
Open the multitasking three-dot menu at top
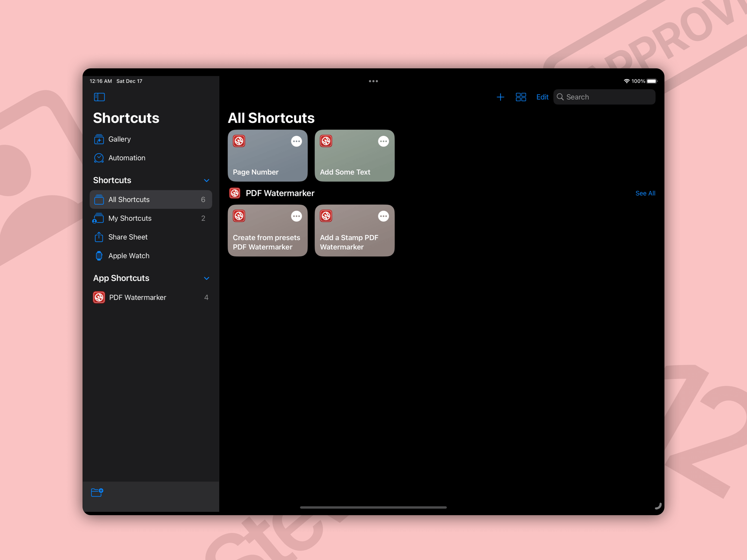click(373, 81)
